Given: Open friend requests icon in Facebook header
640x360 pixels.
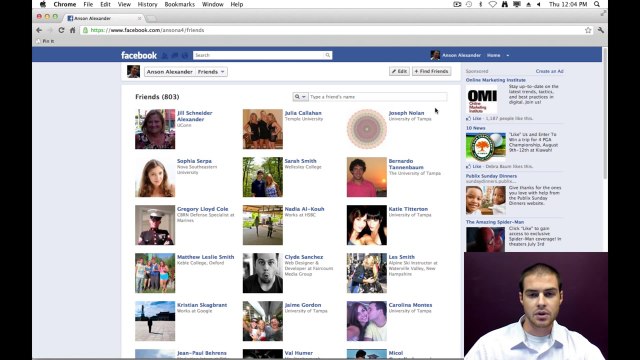Looking at the screenshot, I should [x=165, y=55].
